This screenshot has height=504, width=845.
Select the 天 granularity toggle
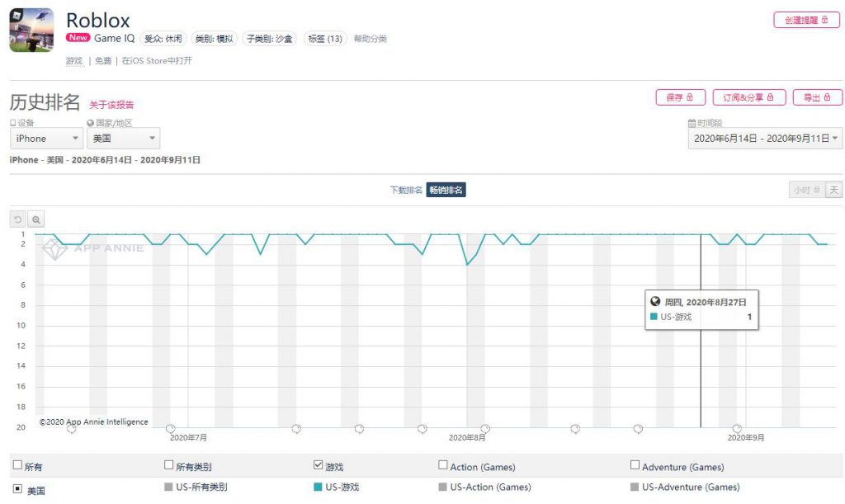point(834,190)
